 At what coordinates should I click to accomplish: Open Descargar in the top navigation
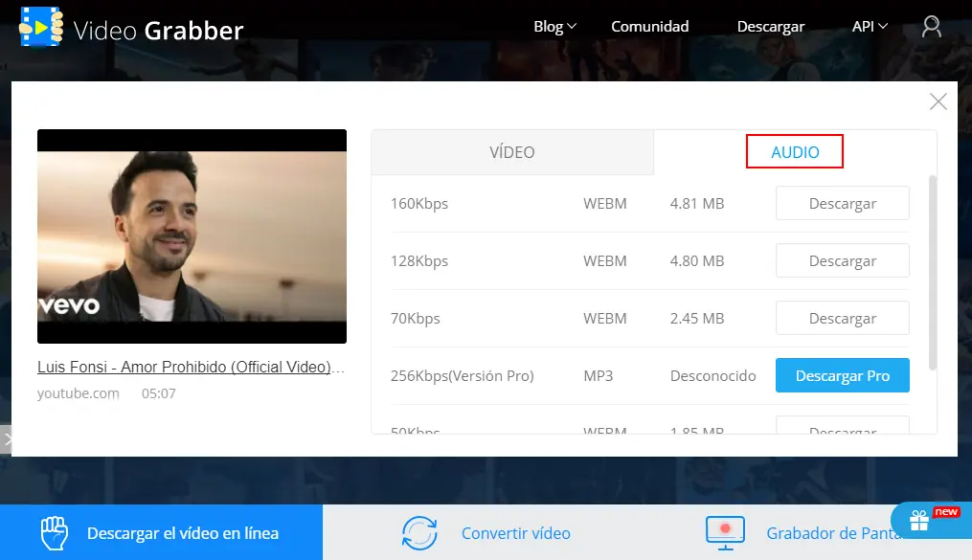[771, 27]
